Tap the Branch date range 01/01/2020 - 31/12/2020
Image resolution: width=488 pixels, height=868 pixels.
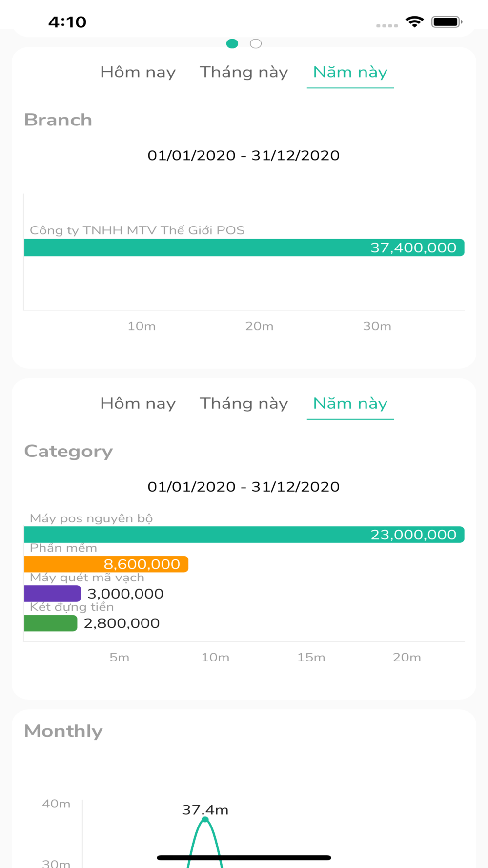point(244,155)
